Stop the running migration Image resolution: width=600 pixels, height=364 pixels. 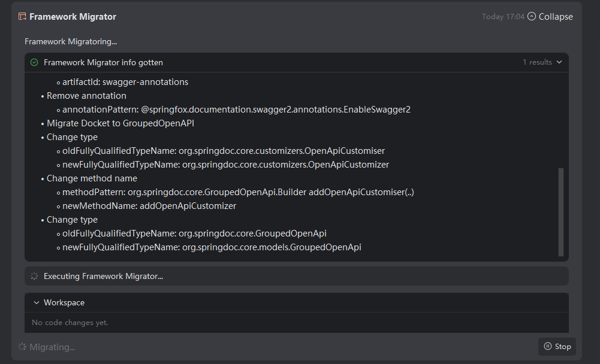point(557,346)
